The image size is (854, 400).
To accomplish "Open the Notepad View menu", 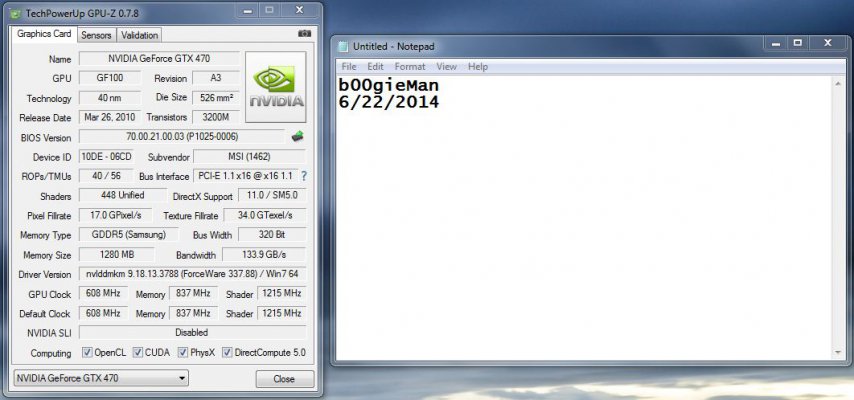I will [446, 66].
